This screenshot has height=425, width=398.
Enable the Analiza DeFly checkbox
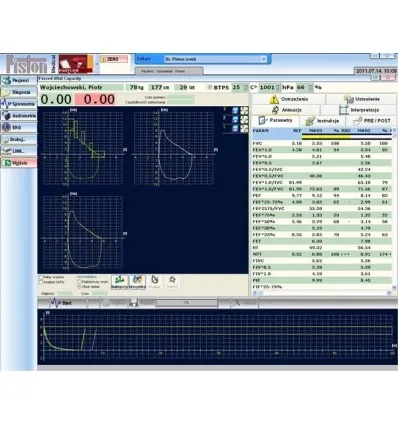41,282
